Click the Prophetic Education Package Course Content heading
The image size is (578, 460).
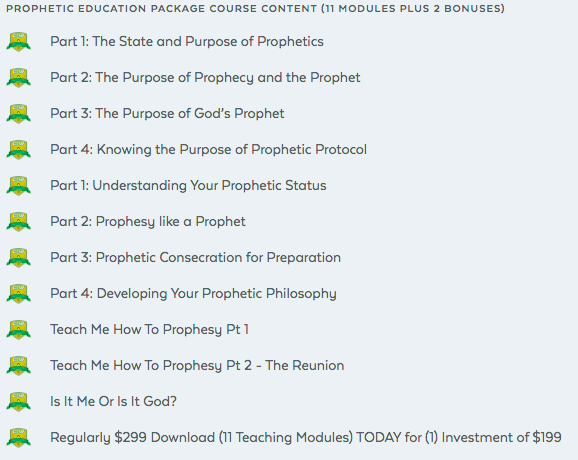[x=255, y=8]
